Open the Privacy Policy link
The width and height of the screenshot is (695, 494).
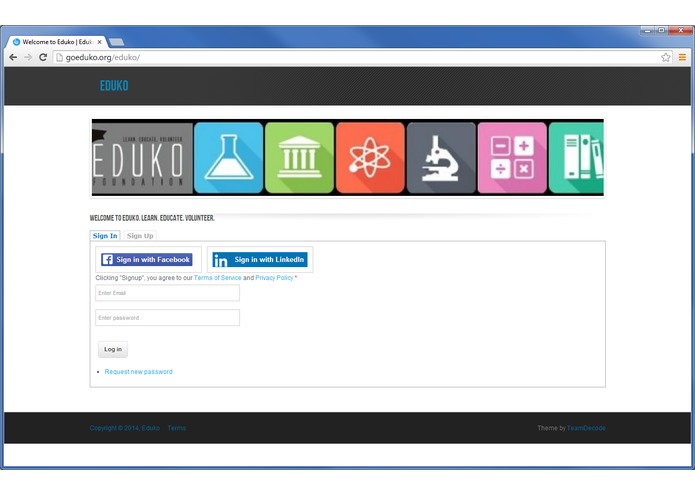coord(274,278)
